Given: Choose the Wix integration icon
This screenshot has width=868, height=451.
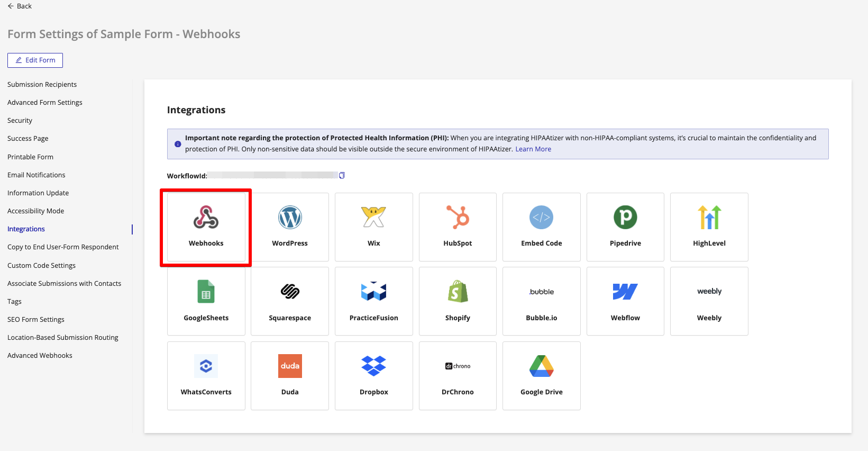Looking at the screenshot, I should click(x=374, y=218).
